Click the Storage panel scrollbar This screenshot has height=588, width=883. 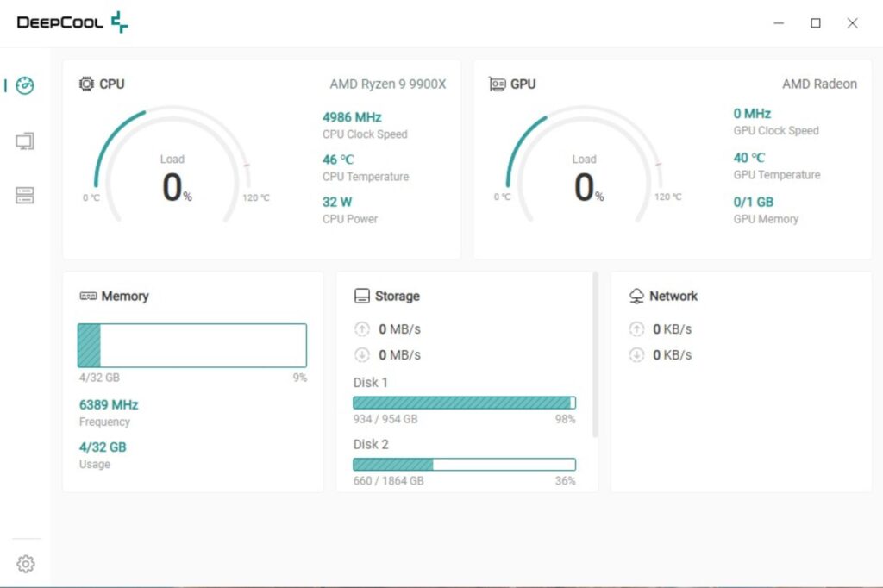click(x=595, y=355)
